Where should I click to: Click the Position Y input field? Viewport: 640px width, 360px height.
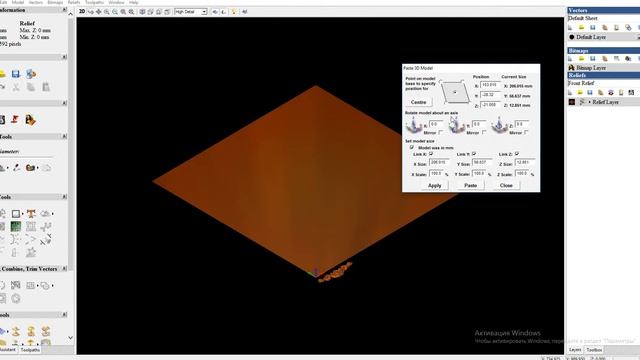tap(490, 95)
